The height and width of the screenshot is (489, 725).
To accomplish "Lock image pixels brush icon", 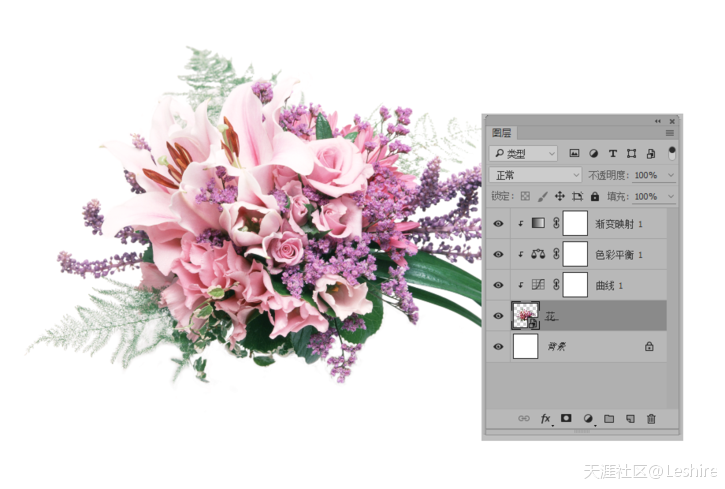I will 542,196.
